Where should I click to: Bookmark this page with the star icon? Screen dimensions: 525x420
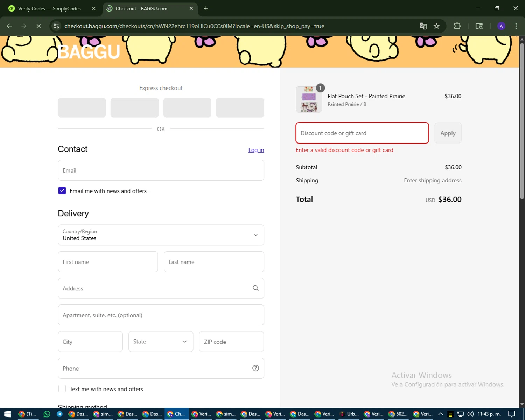click(436, 26)
